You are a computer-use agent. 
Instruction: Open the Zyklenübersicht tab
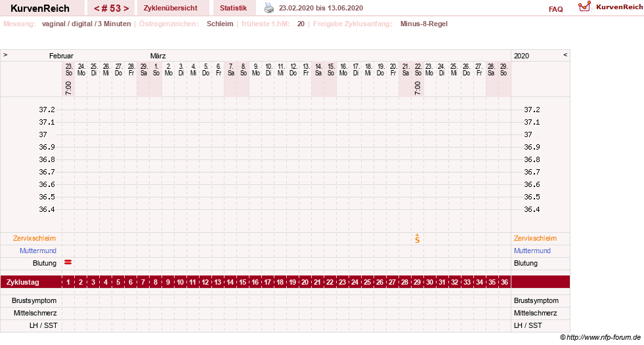coord(171,9)
